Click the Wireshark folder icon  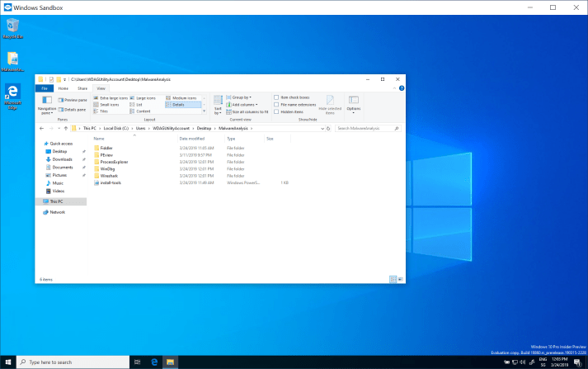[x=96, y=175]
